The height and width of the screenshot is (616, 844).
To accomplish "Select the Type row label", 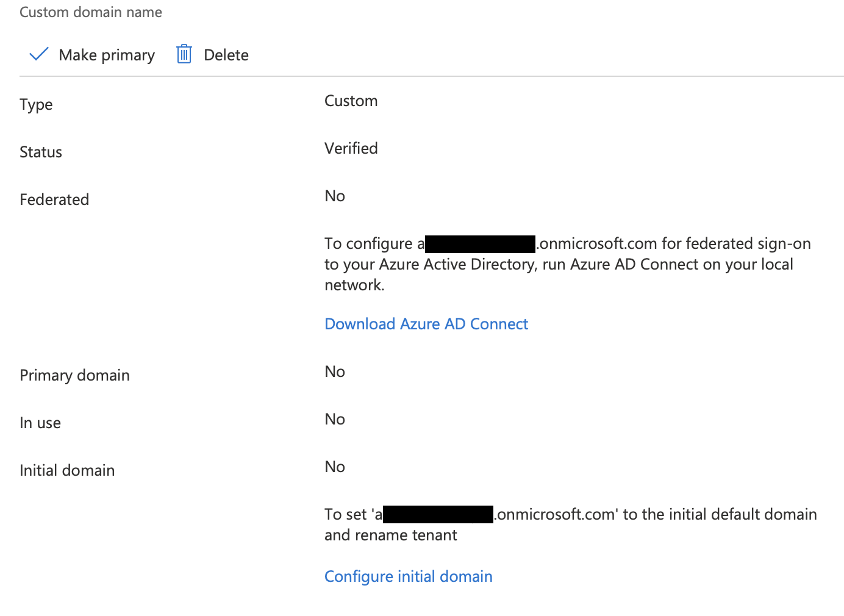I will (36, 104).
